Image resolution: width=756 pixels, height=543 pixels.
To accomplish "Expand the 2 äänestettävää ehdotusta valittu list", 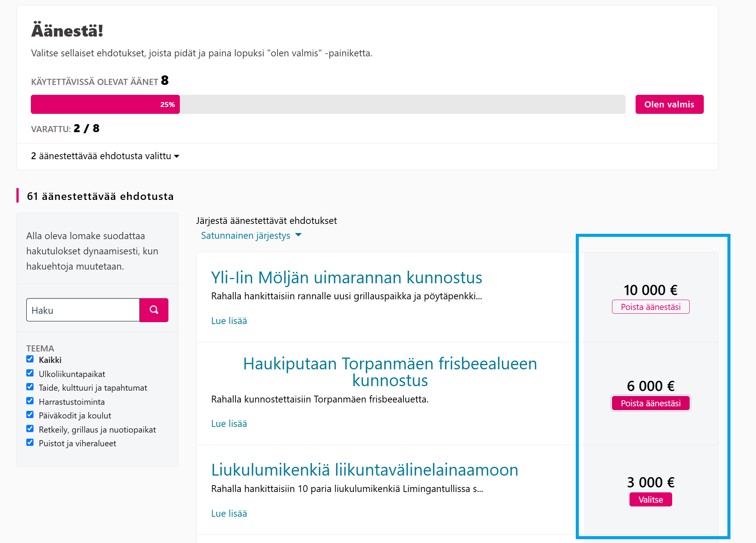I will pos(105,156).
